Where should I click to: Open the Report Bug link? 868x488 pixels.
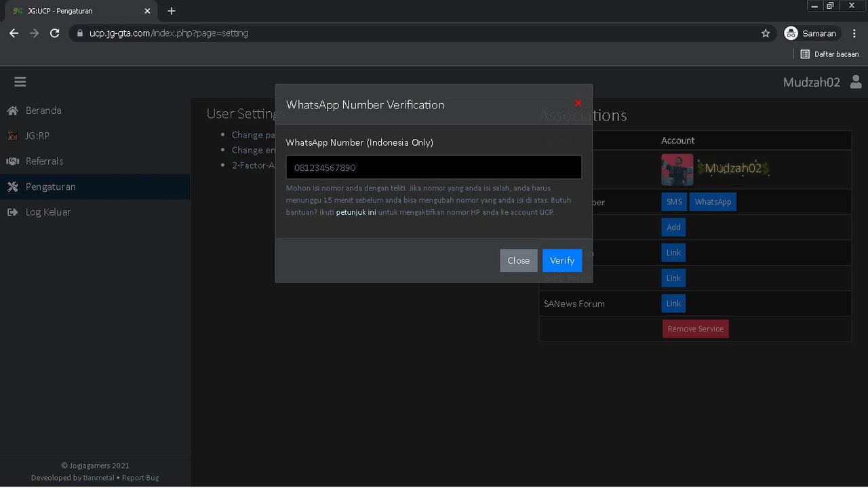140,478
